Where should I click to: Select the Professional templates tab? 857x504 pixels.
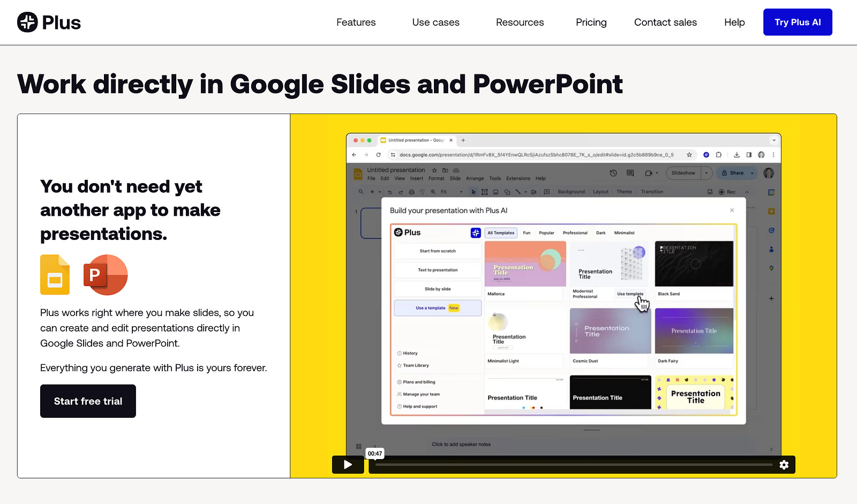point(575,233)
